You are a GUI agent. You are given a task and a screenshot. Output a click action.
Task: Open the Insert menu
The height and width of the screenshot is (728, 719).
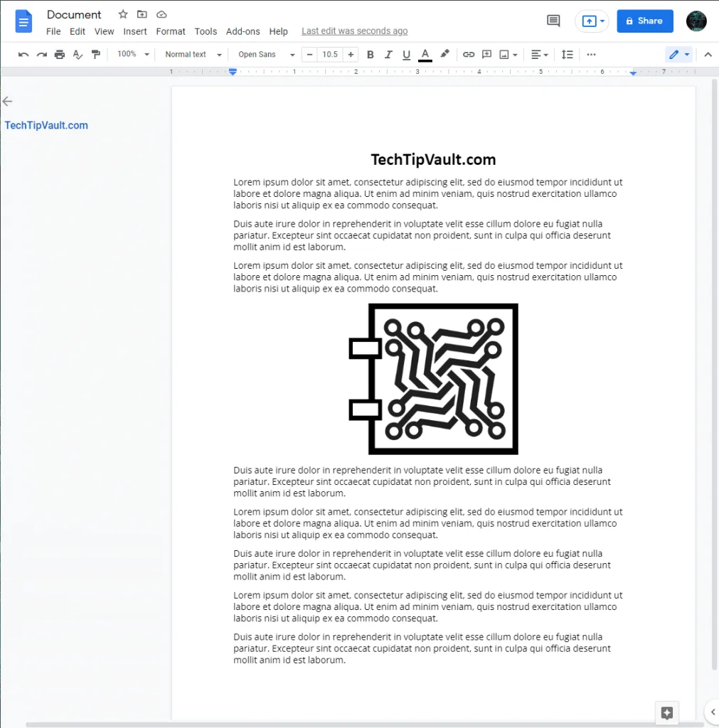pos(134,31)
